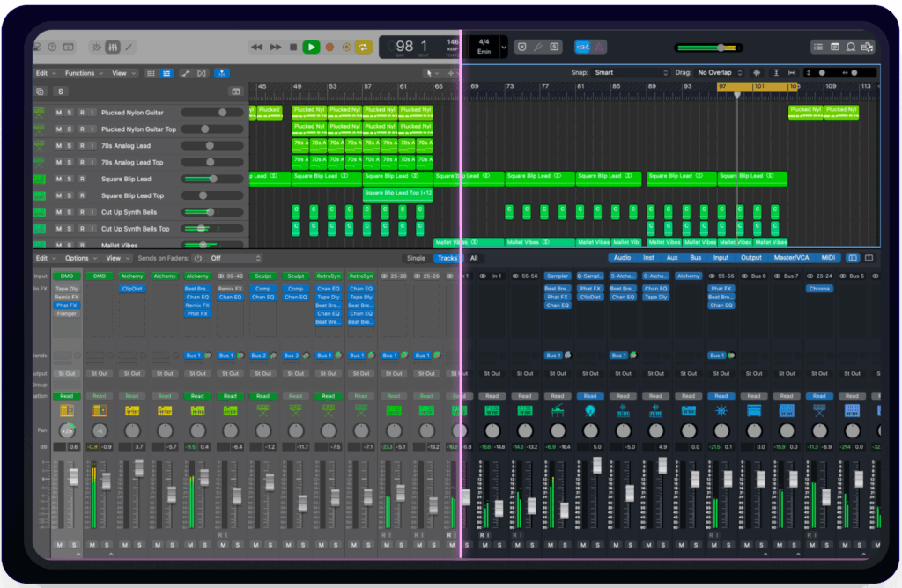Open the Drag dropdown showing No Overlap
This screenshot has height=588, width=902.
click(719, 73)
